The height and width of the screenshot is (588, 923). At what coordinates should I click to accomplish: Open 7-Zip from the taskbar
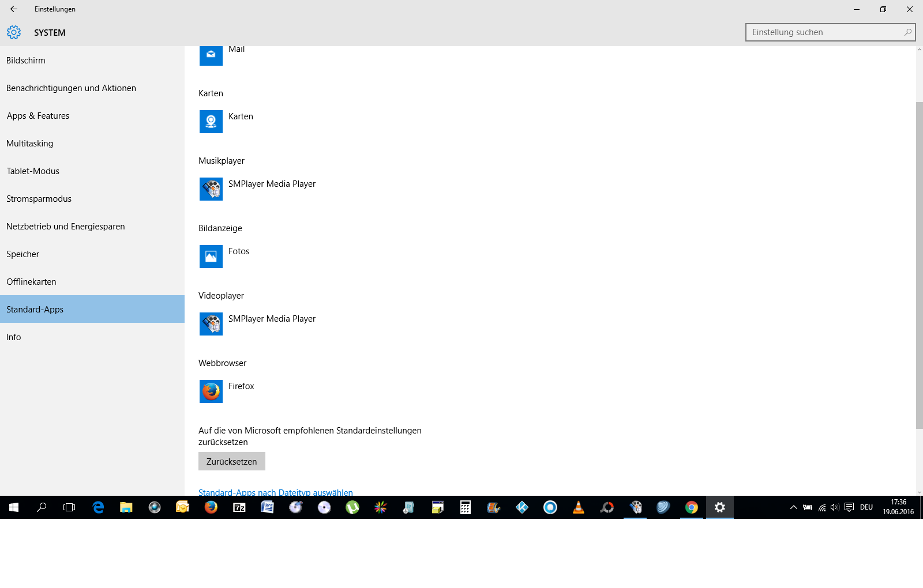(x=239, y=507)
